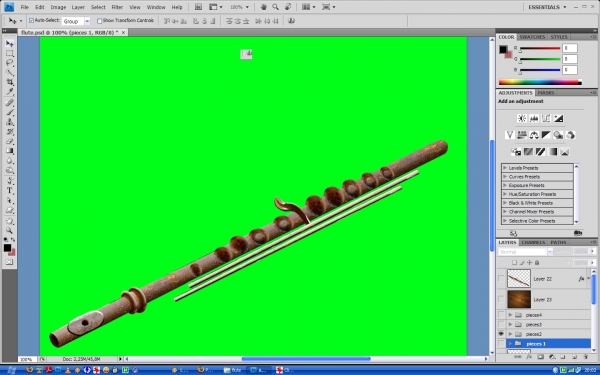
Task: Add a Photo Filter adjustment
Action: click(558, 135)
